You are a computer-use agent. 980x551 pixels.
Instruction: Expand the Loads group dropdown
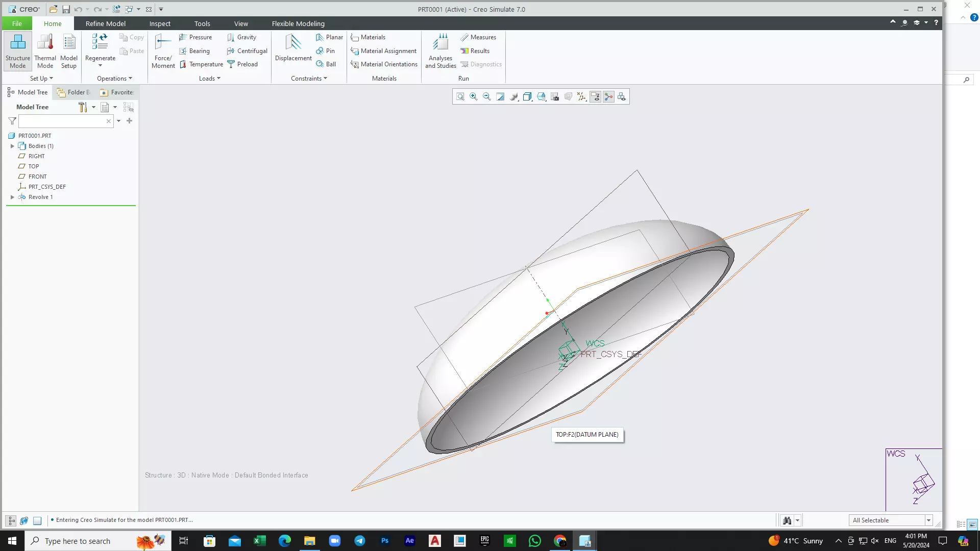pos(209,79)
